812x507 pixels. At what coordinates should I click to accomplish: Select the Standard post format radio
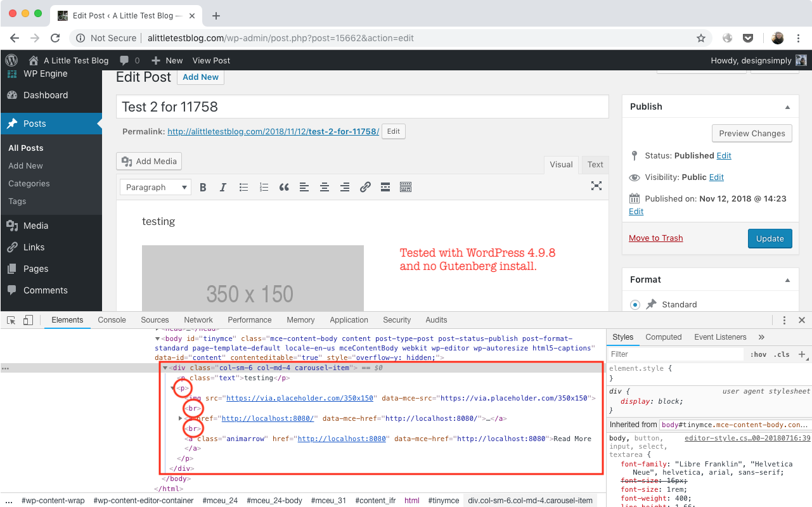pyautogui.click(x=635, y=305)
